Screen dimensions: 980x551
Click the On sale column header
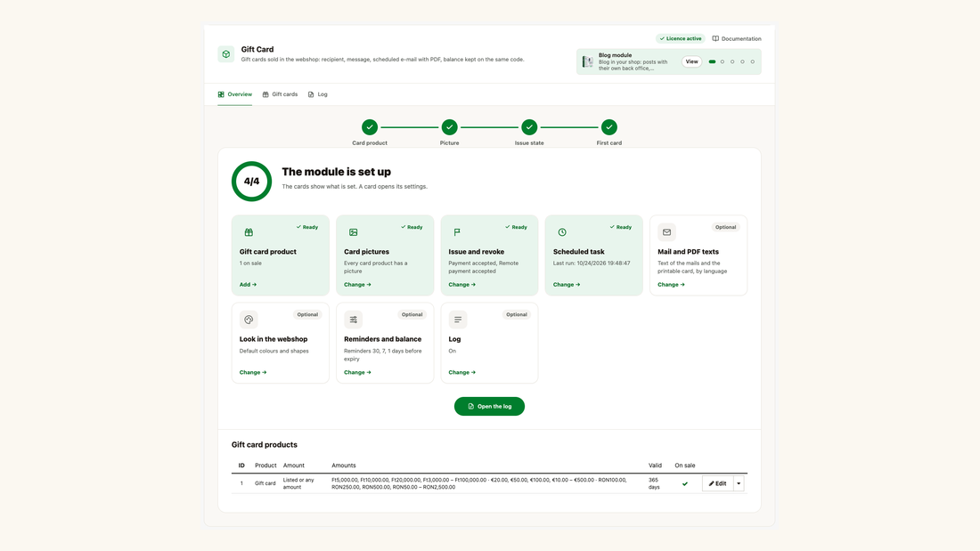(685, 466)
